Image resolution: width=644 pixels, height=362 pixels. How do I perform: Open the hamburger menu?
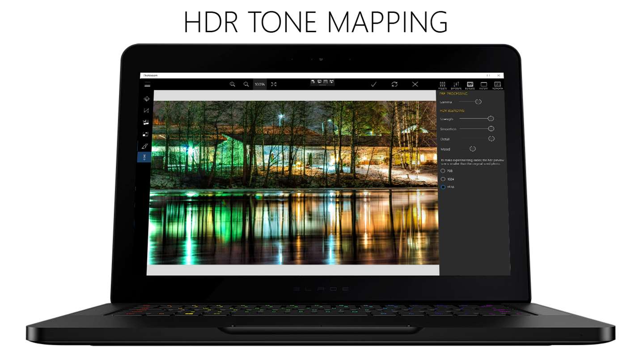pyautogui.click(x=147, y=85)
